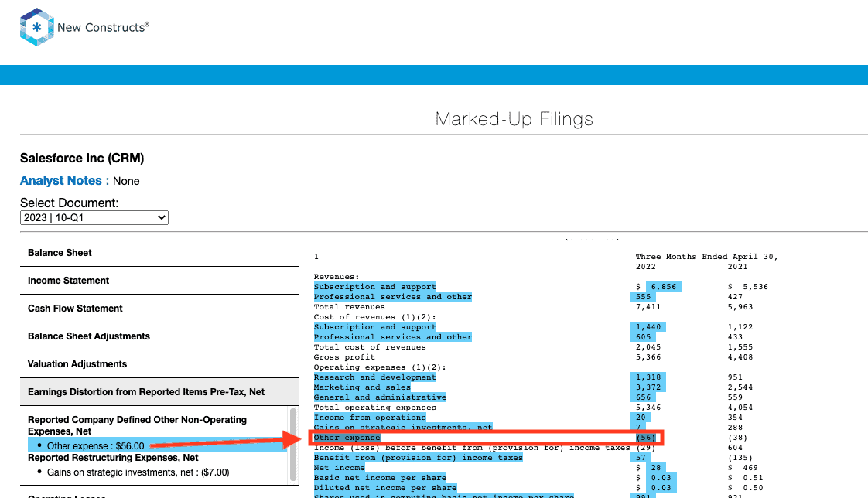The image size is (868, 498).
Task: Expand the Valuation Adjustments section
Action: pyautogui.click(x=159, y=363)
